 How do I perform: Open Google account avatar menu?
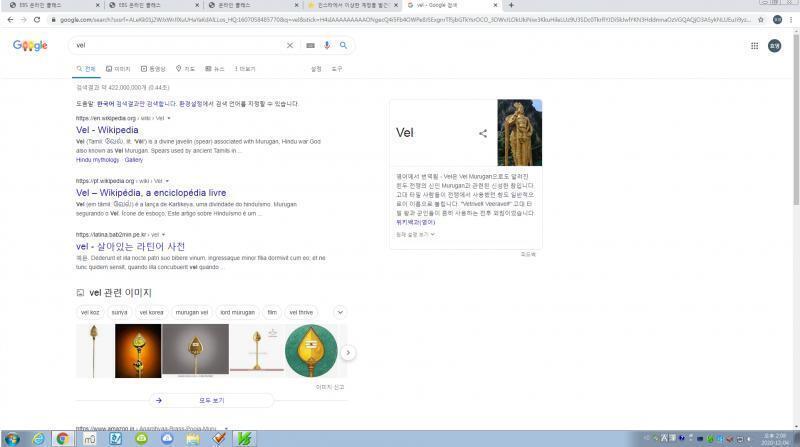[x=774, y=46]
